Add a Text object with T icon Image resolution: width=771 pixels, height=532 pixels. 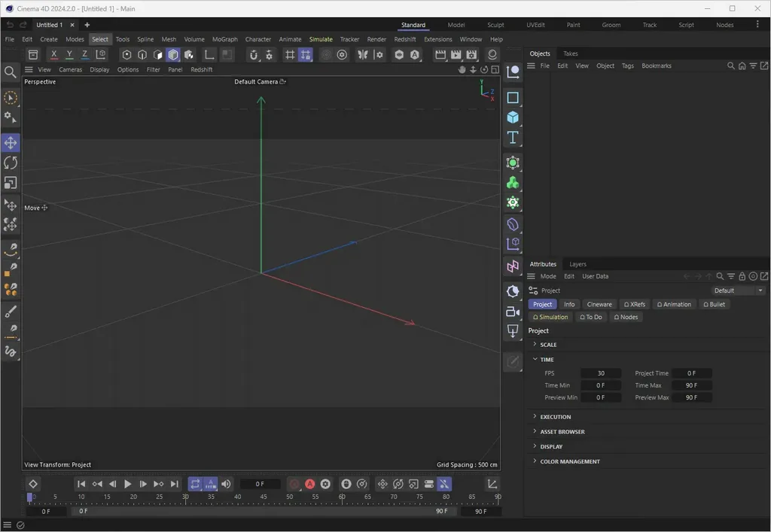tap(513, 137)
